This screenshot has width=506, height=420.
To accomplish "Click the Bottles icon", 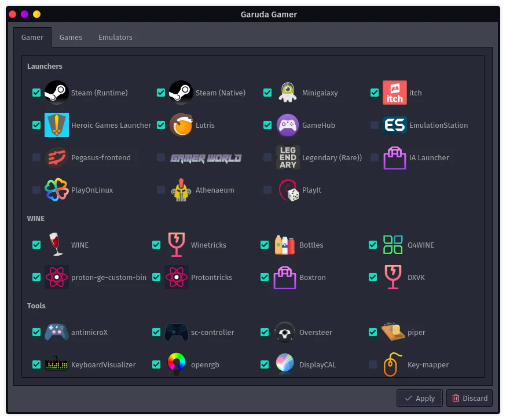I will point(285,245).
